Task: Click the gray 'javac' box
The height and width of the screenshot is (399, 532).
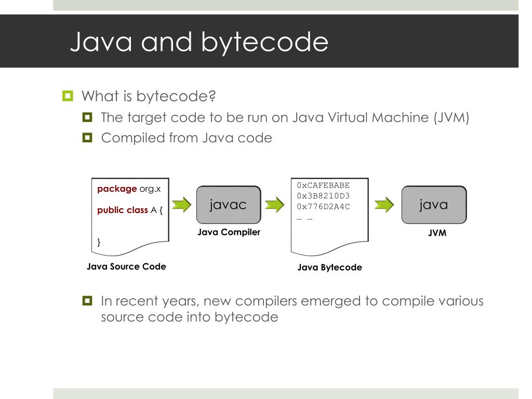Action: point(229,205)
